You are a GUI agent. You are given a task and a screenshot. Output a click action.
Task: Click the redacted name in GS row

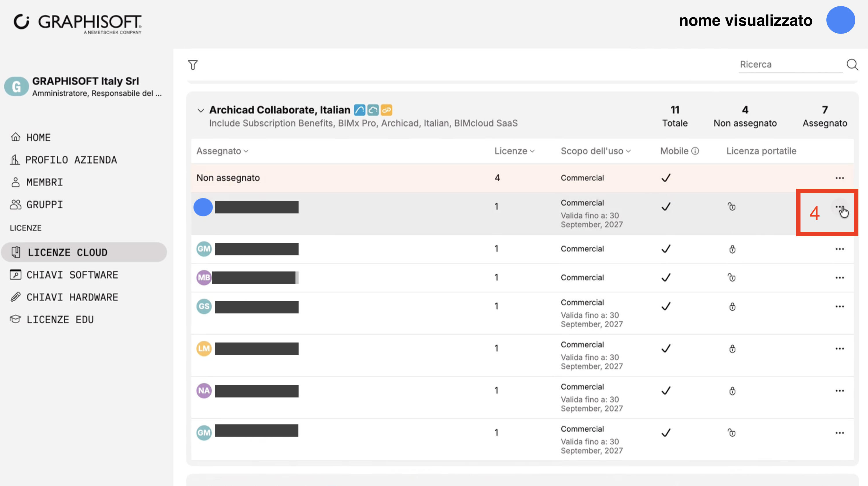pyautogui.click(x=257, y=307)
